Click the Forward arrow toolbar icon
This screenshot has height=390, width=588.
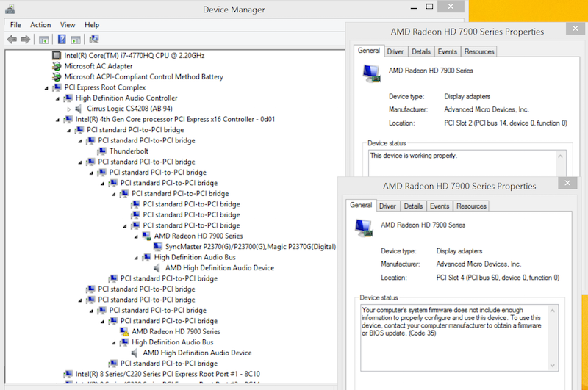[x=26, y=40]
